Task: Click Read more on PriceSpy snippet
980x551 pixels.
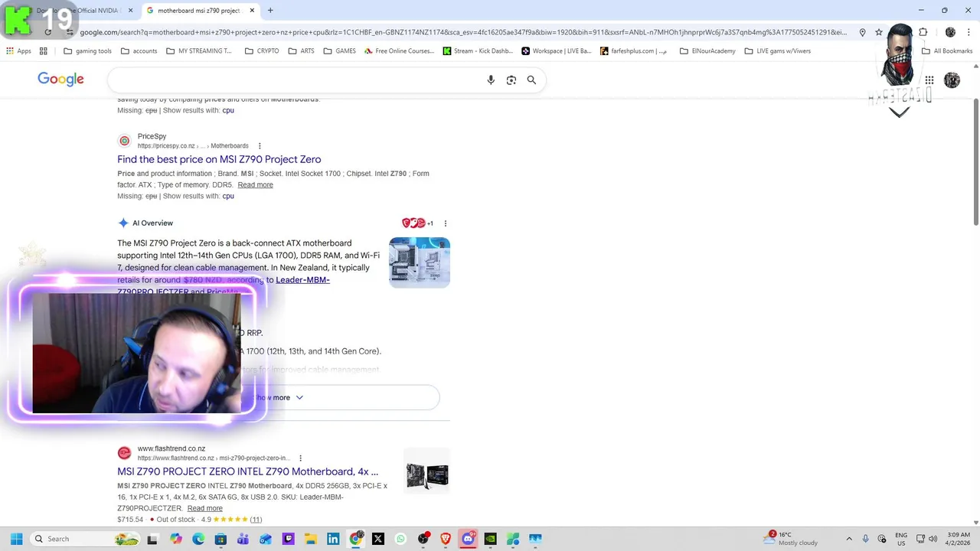Action: pos(255,184)
